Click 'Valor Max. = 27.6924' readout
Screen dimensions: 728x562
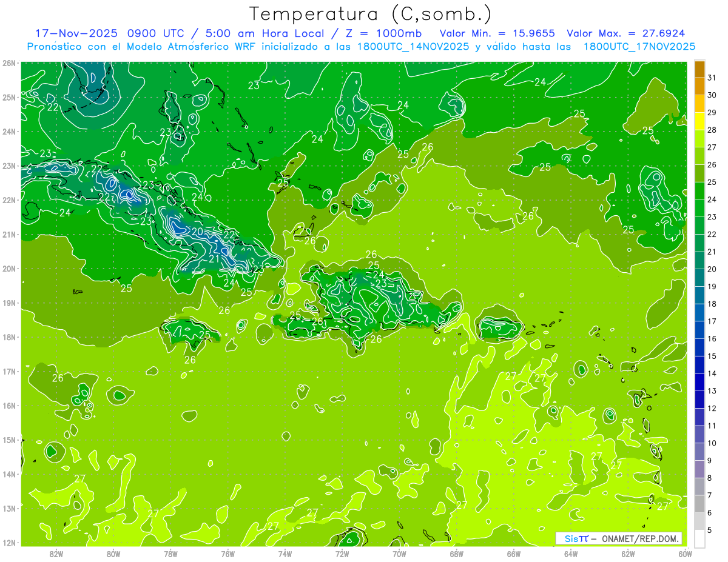point(626,33)
